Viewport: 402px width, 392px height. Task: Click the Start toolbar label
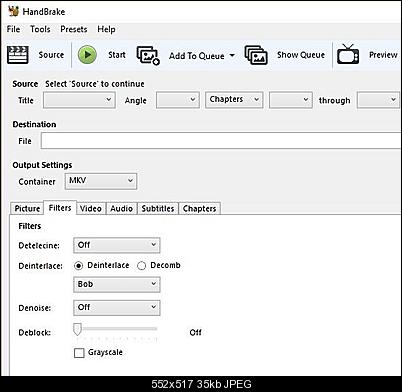coord(117,55)
